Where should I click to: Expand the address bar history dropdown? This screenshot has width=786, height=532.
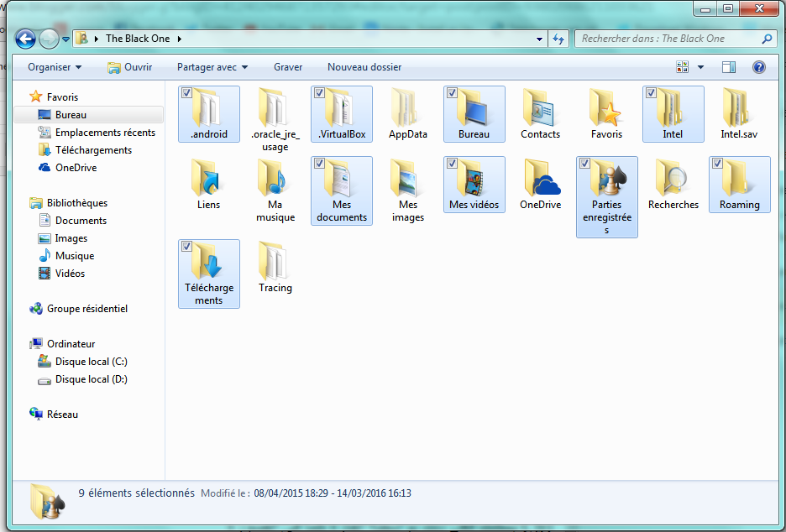[539, 39]
